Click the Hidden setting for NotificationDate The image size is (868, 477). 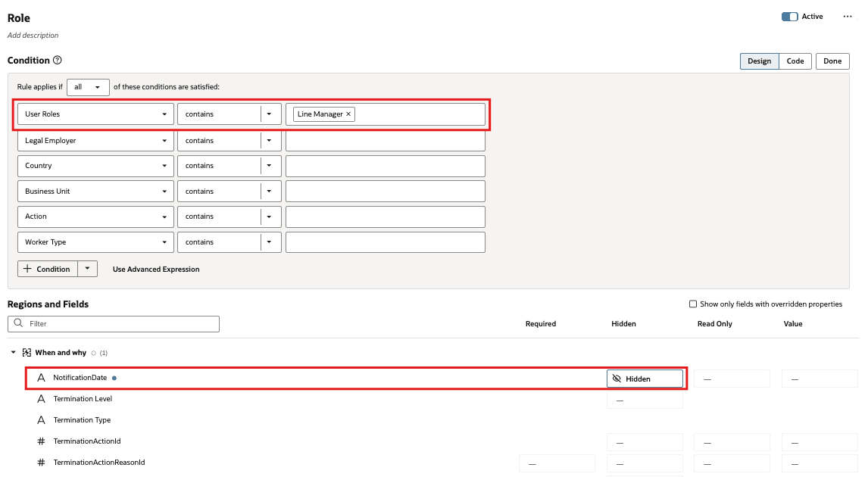click(645, 379)
